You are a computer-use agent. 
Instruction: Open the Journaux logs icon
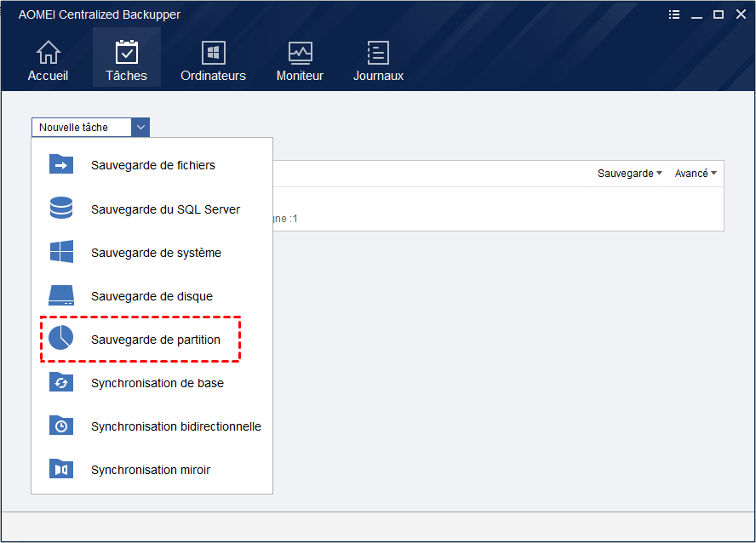378,53
